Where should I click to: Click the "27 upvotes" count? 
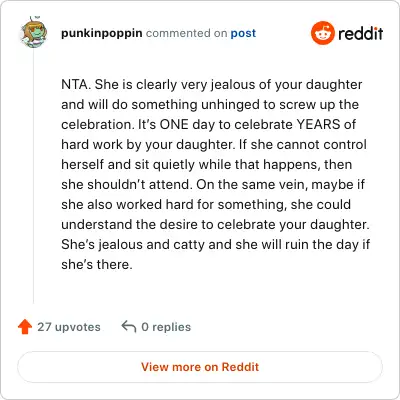pyautogui.click(x=69, y=327)
